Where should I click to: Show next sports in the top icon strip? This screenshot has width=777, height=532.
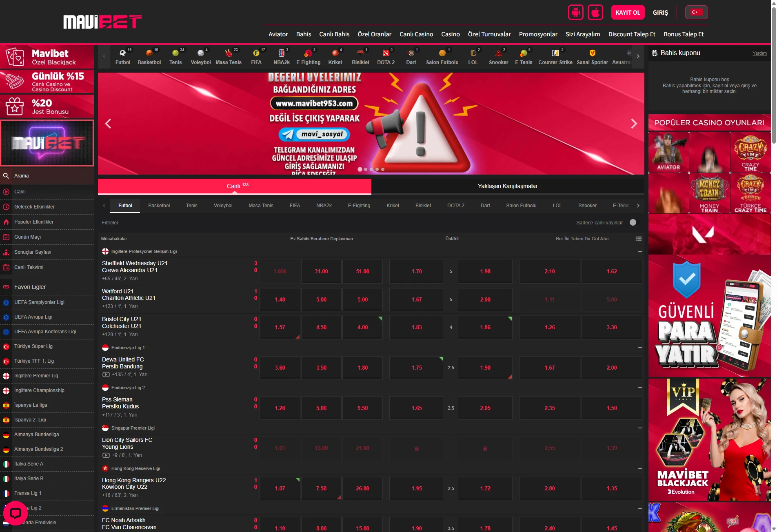(638, 56)
